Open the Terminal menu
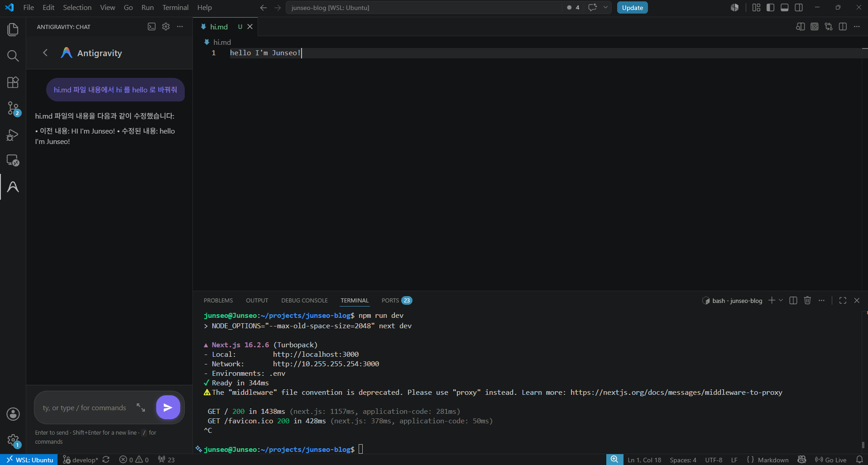The image size is (868, 465). 175,7
